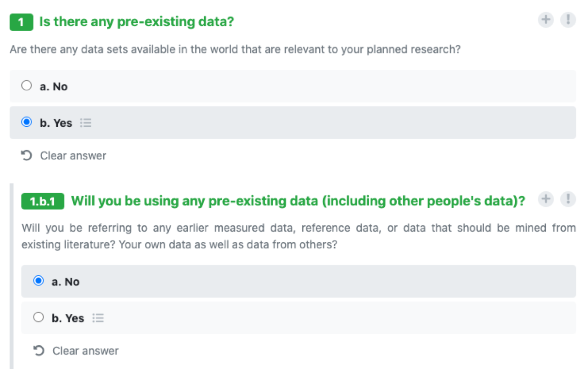
Task: Click the title of question 1.b.1
Action: 297,201
